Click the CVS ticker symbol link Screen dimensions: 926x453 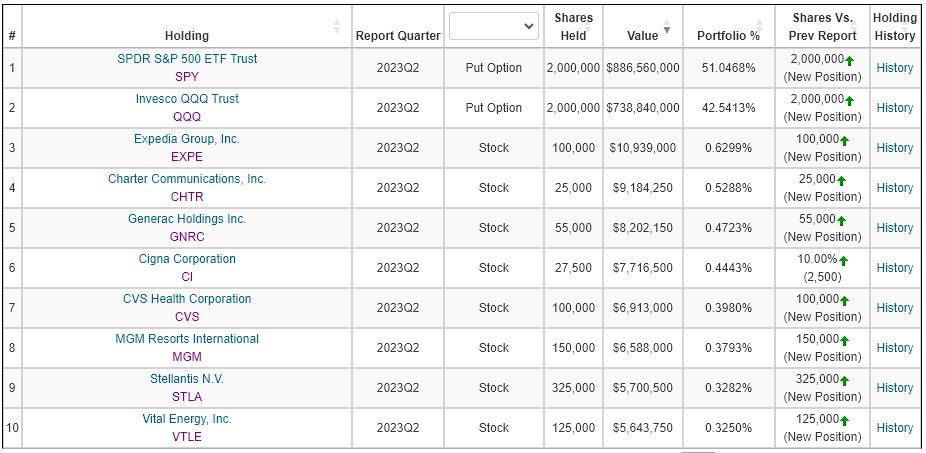point(187,316)
